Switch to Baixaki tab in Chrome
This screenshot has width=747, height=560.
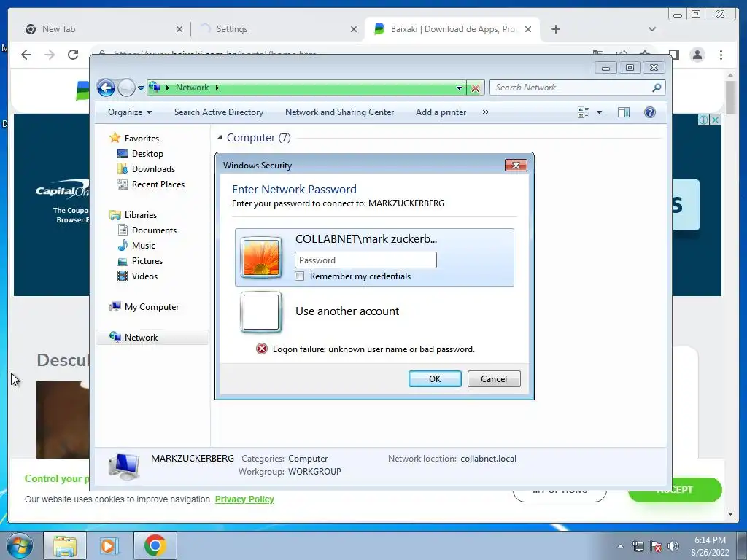click(452, 29)
